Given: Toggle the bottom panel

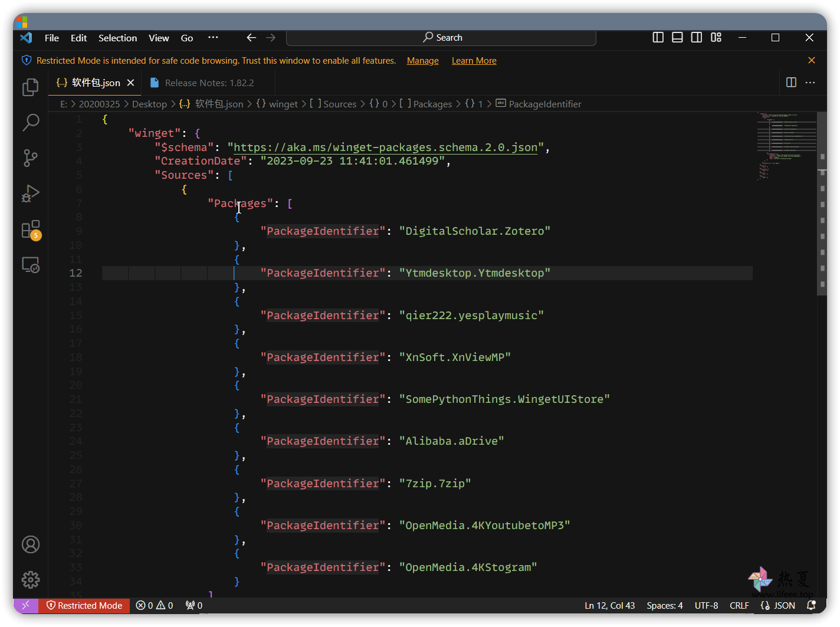Looking at the screenshot, I should [x=678, y=37].
